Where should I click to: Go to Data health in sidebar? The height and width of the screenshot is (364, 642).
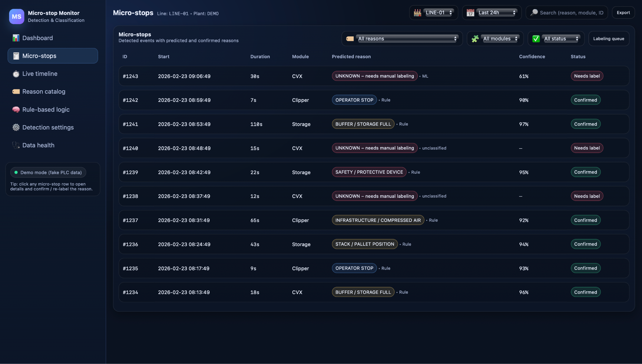pyautogui.click(x=38, y=145)
